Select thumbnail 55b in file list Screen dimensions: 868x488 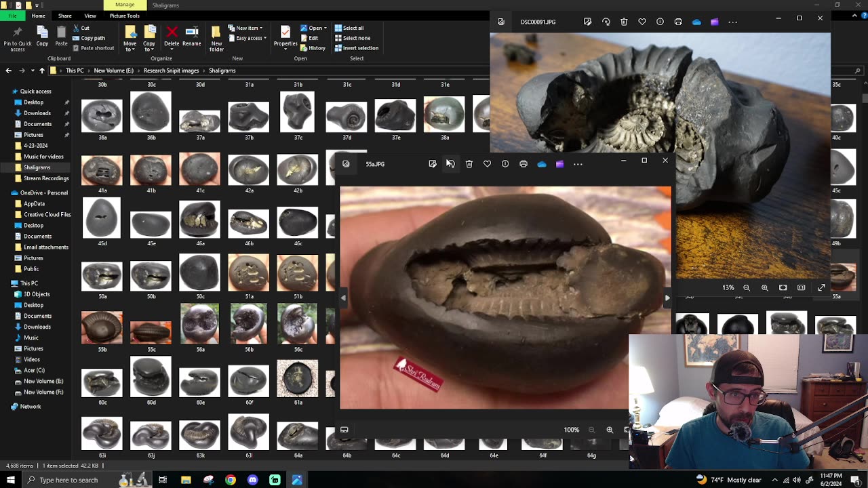tap(102, 331)
